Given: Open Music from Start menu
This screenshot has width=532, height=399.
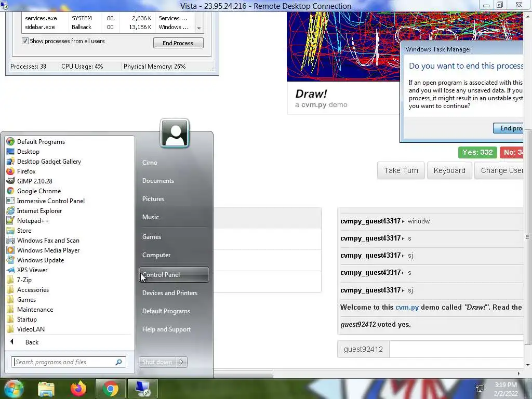Looking at the screenshot, I should click(150, 217).
